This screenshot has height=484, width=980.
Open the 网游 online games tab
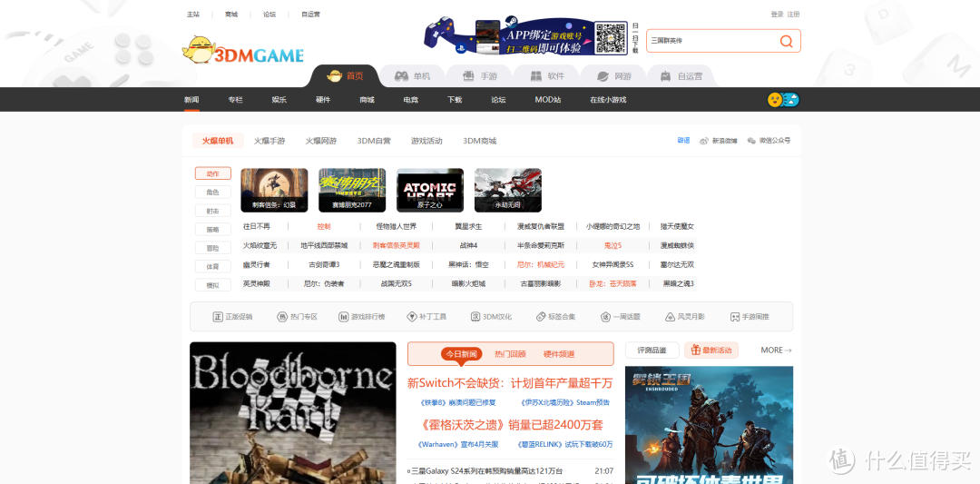click(613, 76)
